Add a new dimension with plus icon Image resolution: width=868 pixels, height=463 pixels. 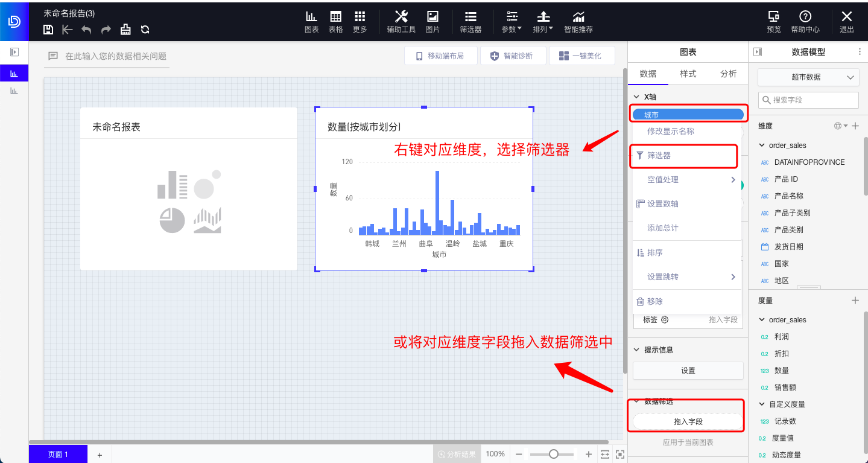point(855,126)
